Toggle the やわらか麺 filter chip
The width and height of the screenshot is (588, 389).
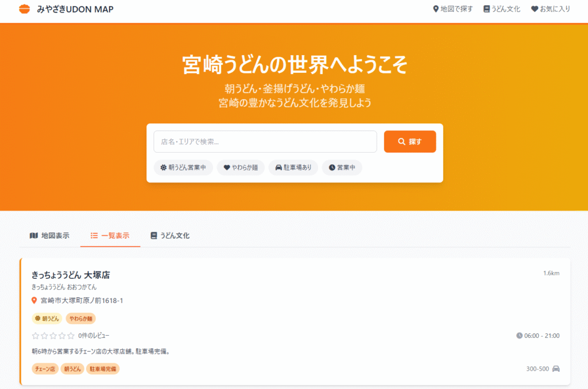click(241, 168)
